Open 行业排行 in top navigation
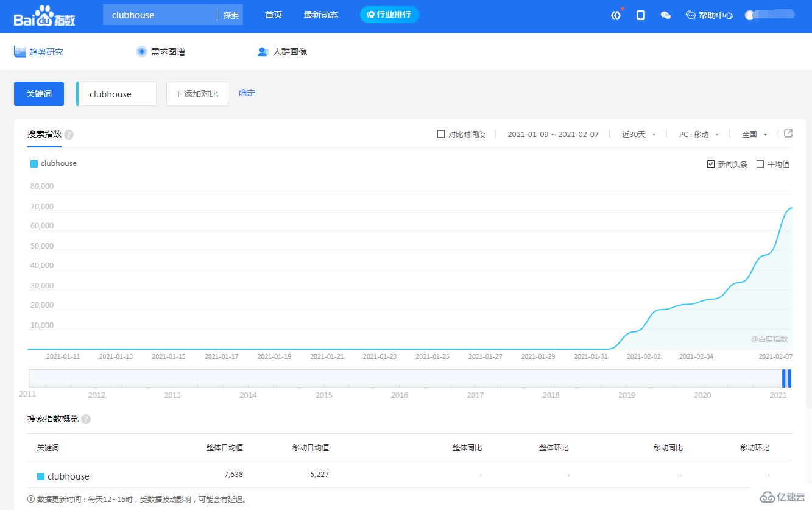This screenshot has height=510, width=812. click(389, 15)
